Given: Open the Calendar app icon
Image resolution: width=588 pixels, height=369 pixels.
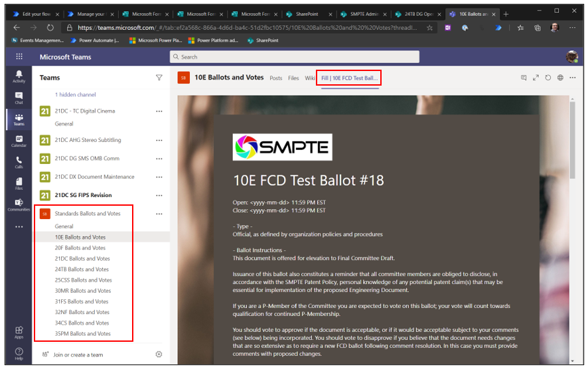Looking at the screenshot, I should [x=19, y=141].
